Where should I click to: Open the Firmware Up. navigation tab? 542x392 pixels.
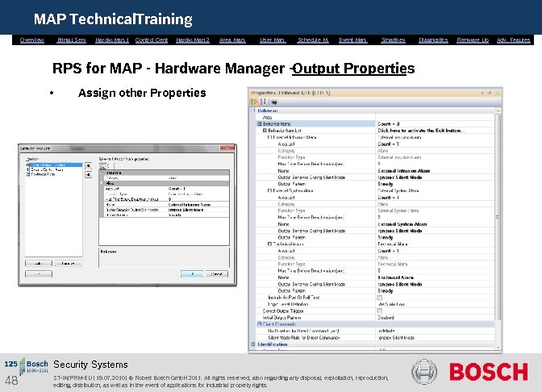point(473,40)
